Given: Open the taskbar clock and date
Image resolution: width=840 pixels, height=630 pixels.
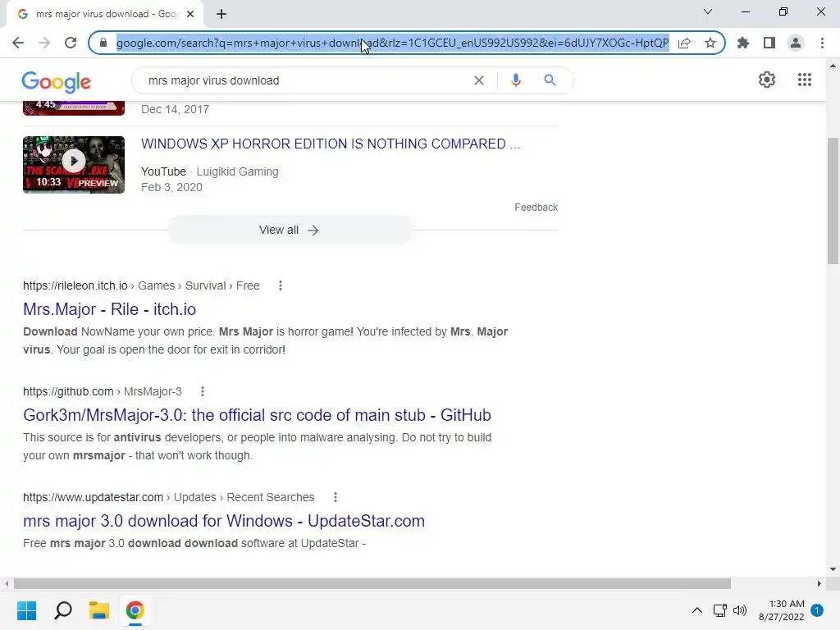Looking at the screenshot, I should pyautogui.click(x=782, y=610).
